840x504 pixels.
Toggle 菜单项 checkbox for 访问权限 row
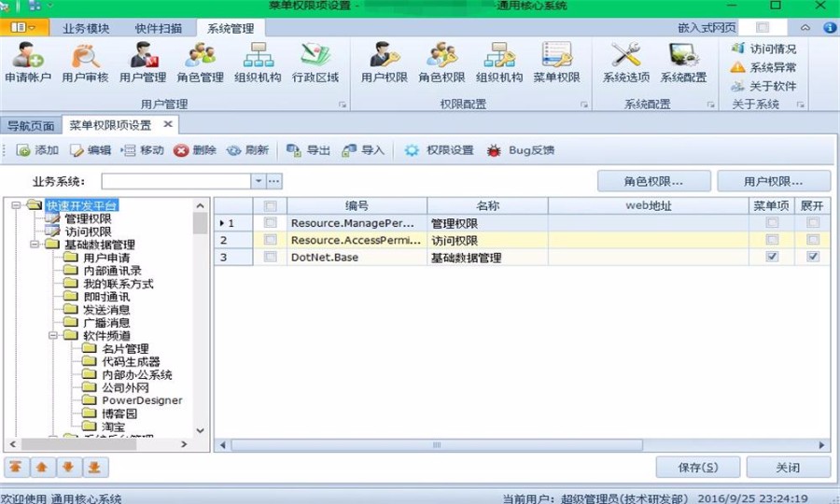772,240
